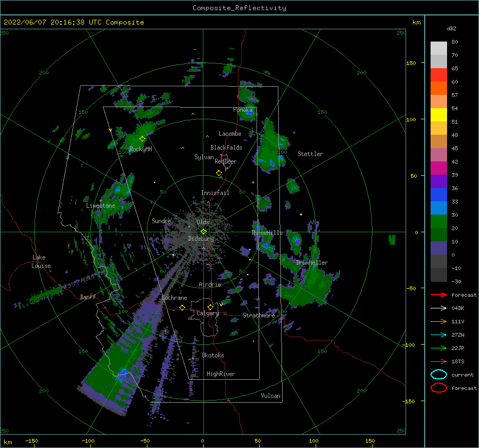The image size is (479, 448).
Task: Click the Lacombe label
Action: tap(230, 134)
